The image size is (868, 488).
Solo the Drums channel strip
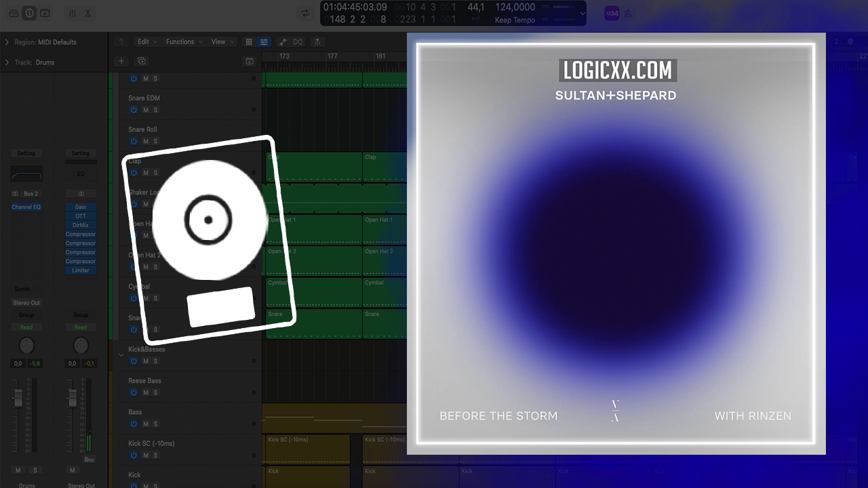pyautogui.click(x=35, y=470)
